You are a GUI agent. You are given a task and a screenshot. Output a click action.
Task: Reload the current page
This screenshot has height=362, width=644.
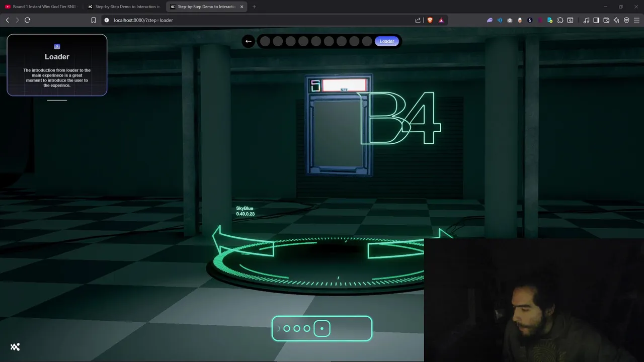pos(27,20)
